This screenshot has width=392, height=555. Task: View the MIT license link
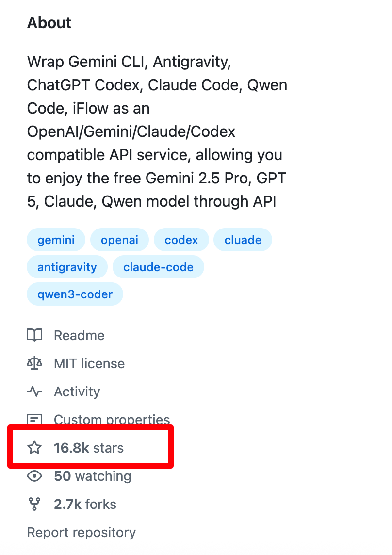(x=89, y=363)
